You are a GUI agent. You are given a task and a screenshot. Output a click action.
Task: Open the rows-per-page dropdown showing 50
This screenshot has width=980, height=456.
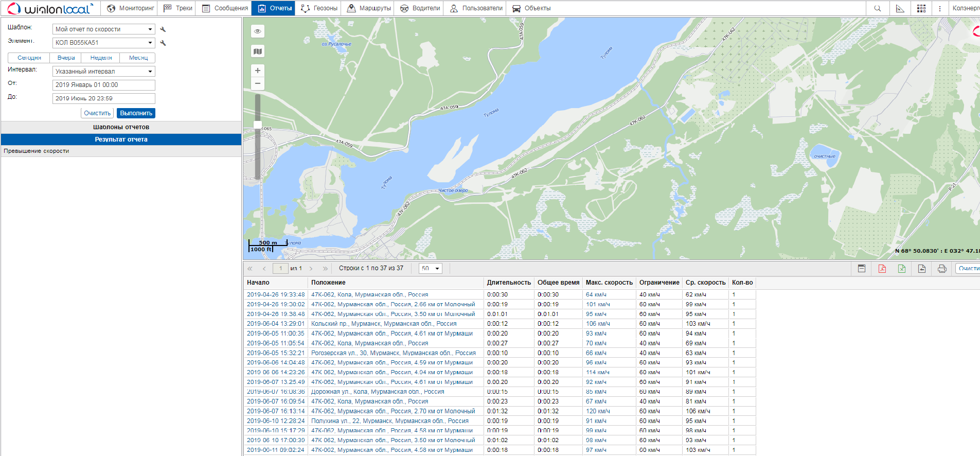point(430,268)
